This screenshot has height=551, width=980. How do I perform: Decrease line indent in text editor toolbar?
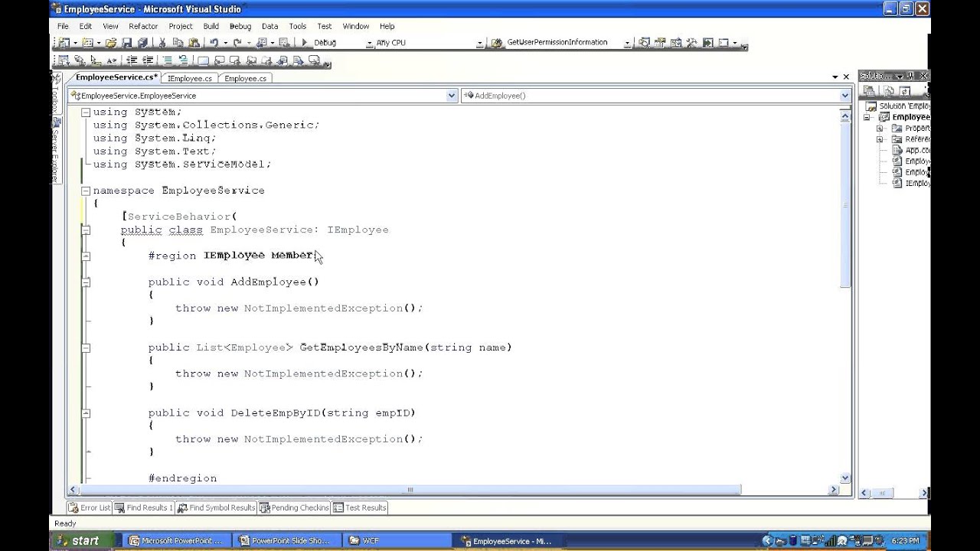point(132,60)
